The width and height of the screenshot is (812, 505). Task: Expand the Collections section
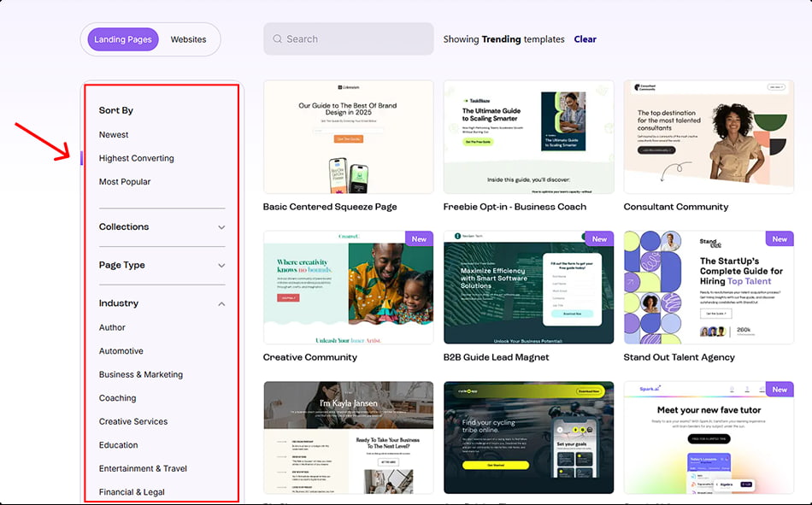162,226
